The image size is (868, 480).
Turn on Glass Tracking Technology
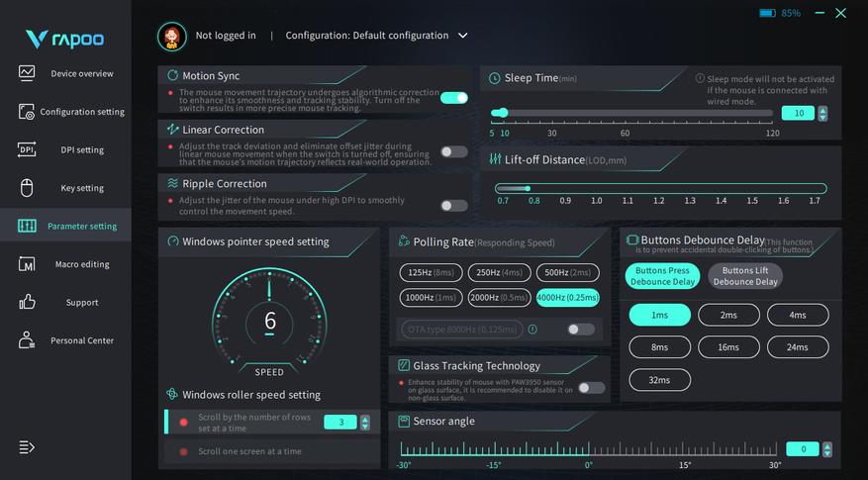pos(591,388)
